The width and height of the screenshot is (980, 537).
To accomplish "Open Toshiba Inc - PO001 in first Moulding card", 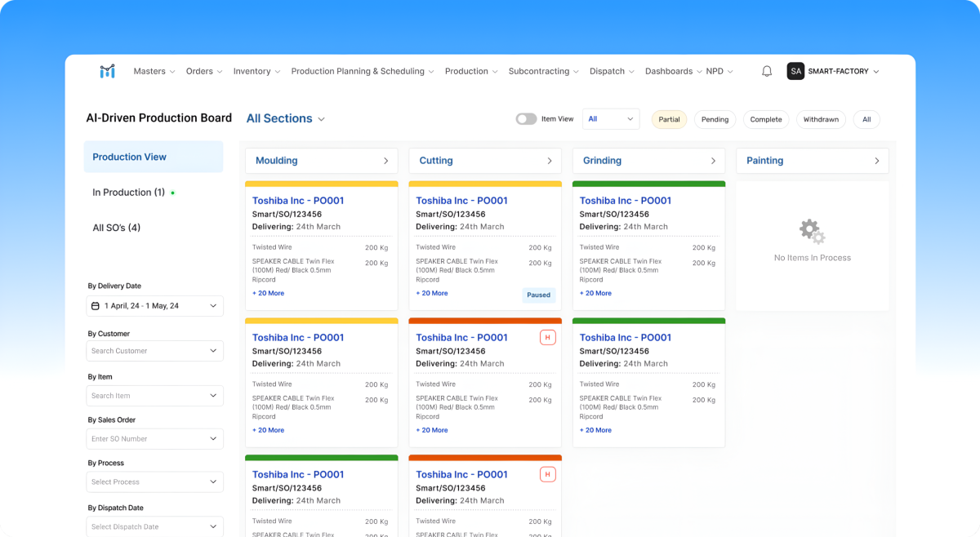I will (x=298, y=201).
